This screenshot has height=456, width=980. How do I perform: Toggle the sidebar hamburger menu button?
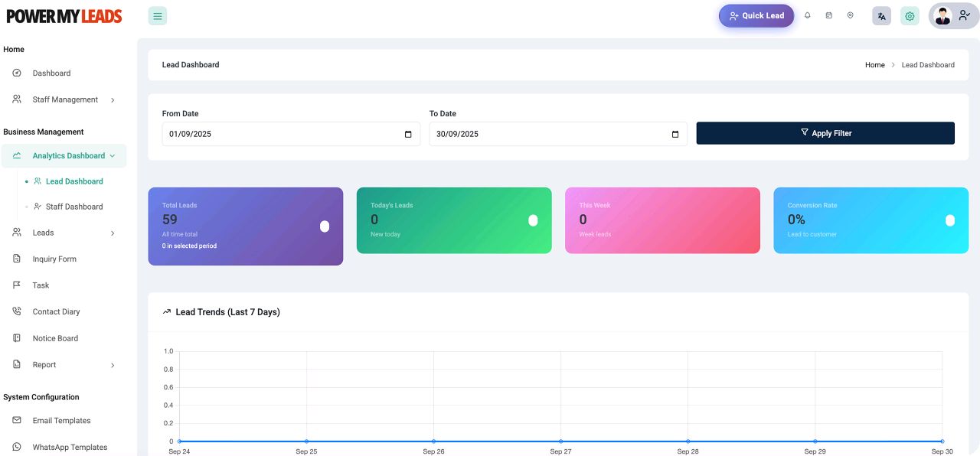[158, 16]
